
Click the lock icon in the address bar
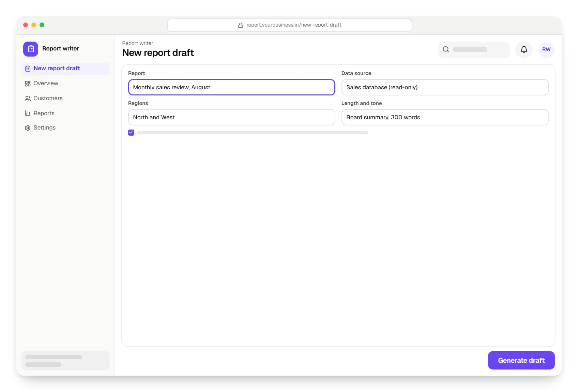click(x=241, y=25)
